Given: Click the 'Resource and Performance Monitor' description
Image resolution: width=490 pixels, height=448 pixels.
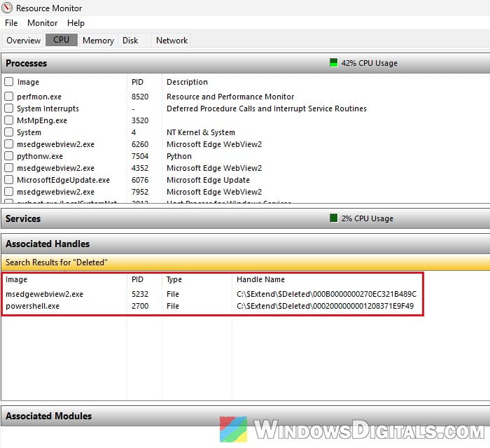Looking at the screenshot, I should [x=230, y=97].
